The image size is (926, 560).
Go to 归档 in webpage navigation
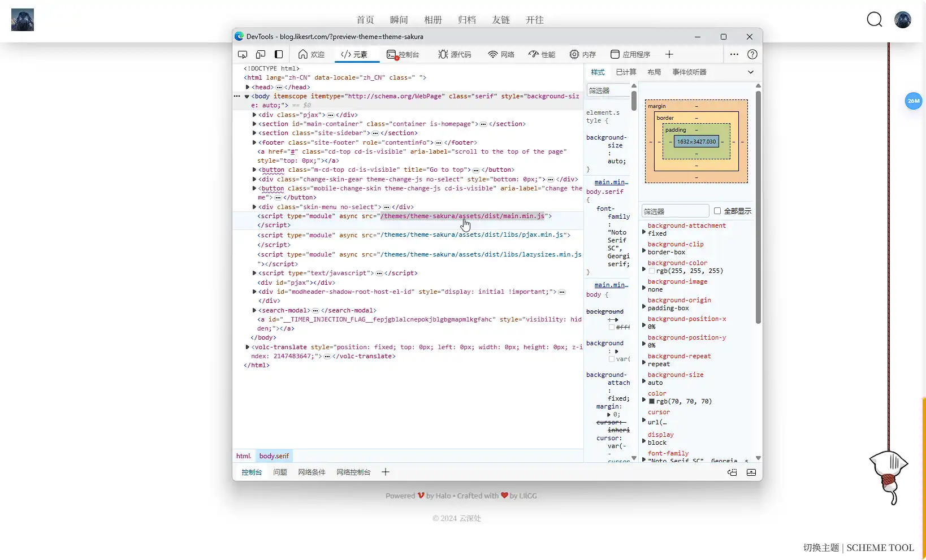click(x=467, y=20)
